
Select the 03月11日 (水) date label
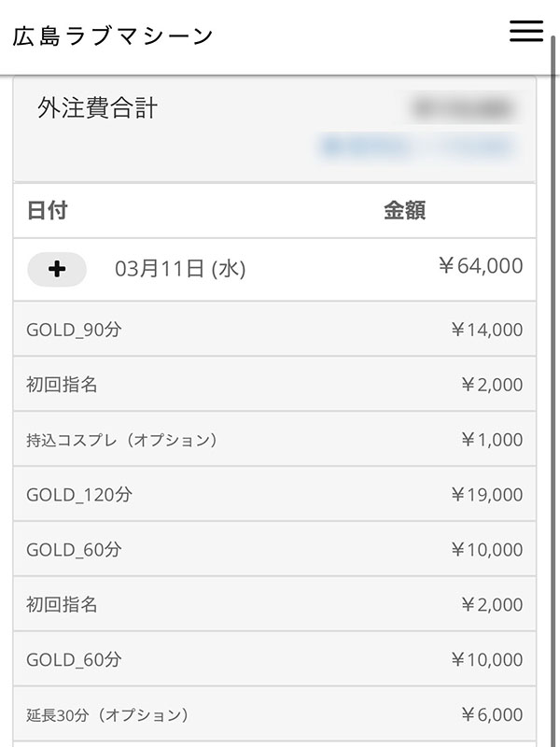click(179, 269)
